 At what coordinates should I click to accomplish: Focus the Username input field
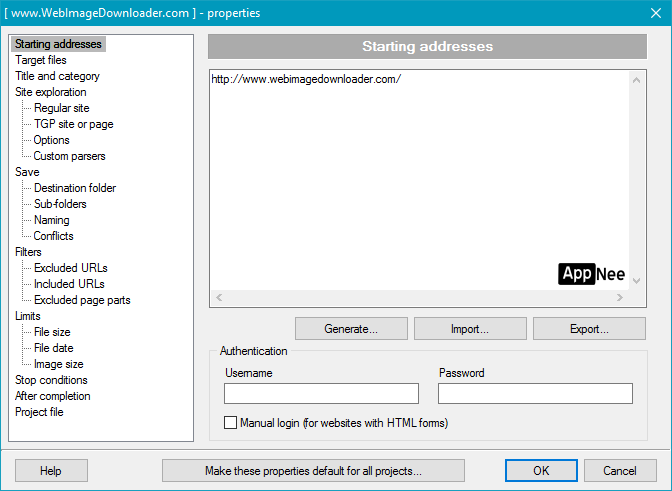321,393
